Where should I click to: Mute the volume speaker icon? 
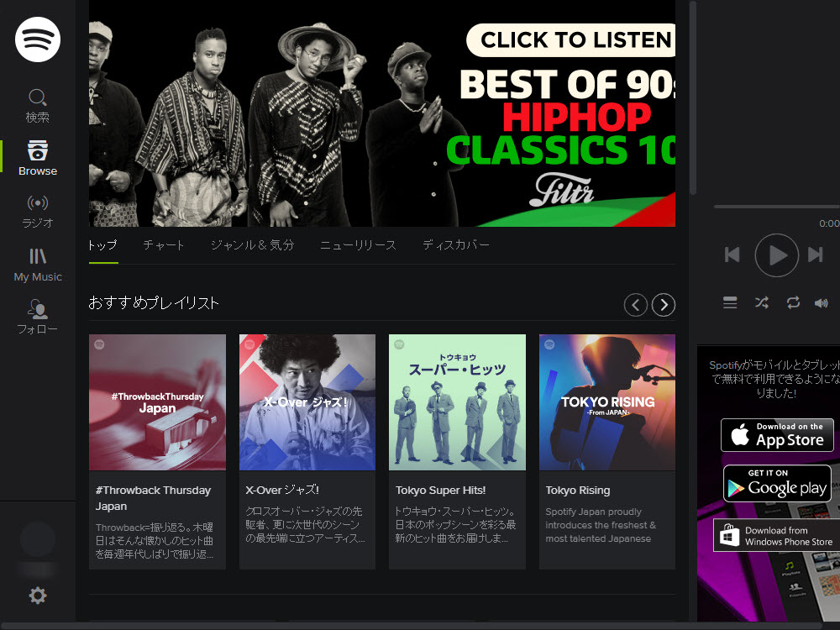pos(822,302)
